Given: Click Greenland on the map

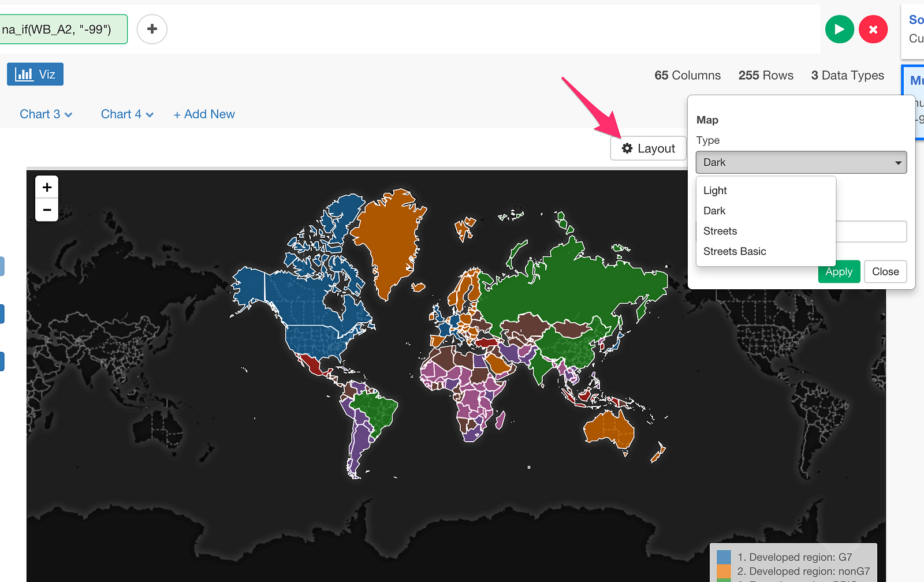Looking at the screenshot, I should click(390, 237).
